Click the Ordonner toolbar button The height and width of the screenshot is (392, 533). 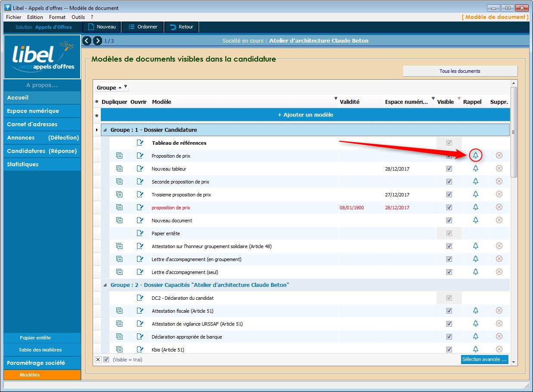click(143, 27)
